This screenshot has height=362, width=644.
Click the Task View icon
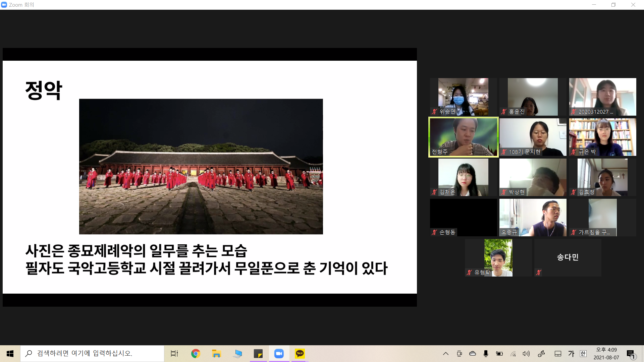point(174,354)
